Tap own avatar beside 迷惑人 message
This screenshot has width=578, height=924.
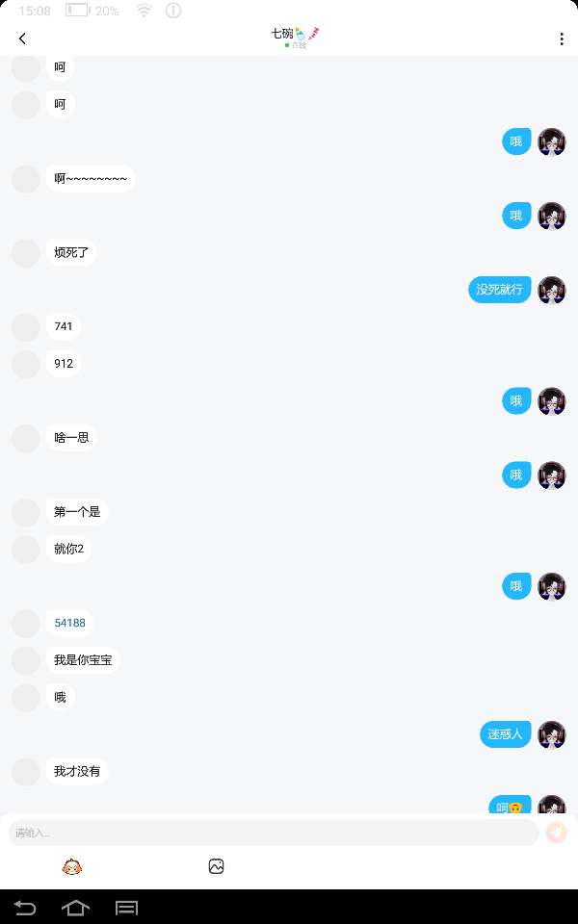click(551, 734)
